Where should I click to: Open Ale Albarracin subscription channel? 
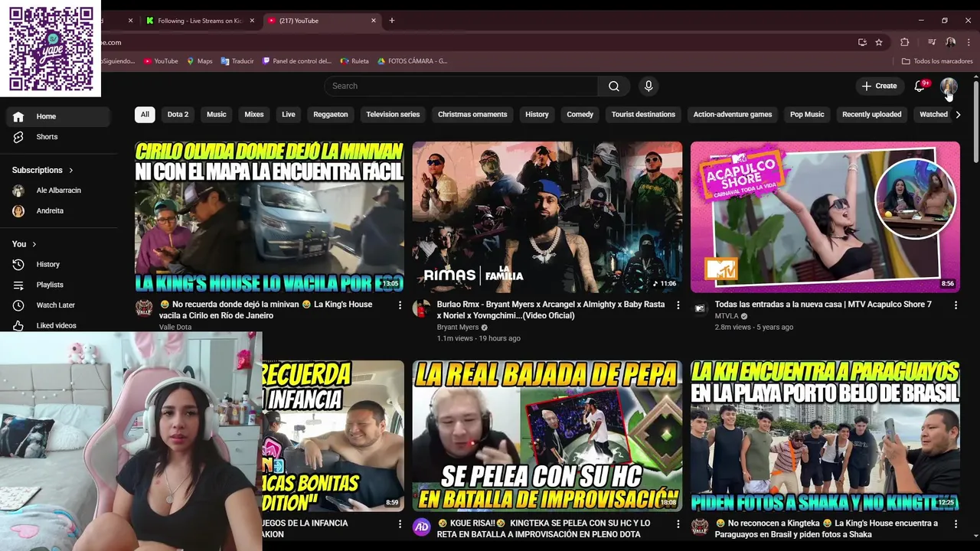point(58,191)
